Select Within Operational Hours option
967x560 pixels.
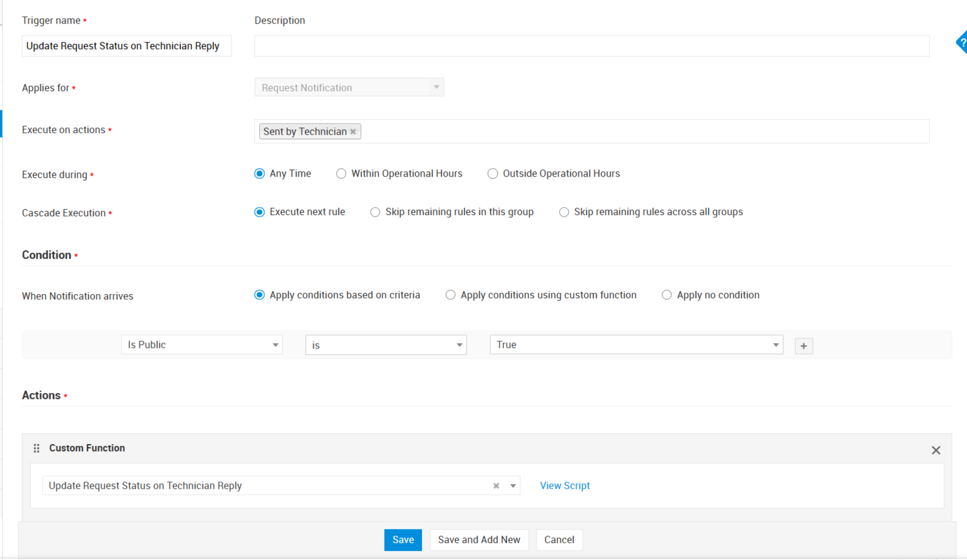[x=341, y=174]
